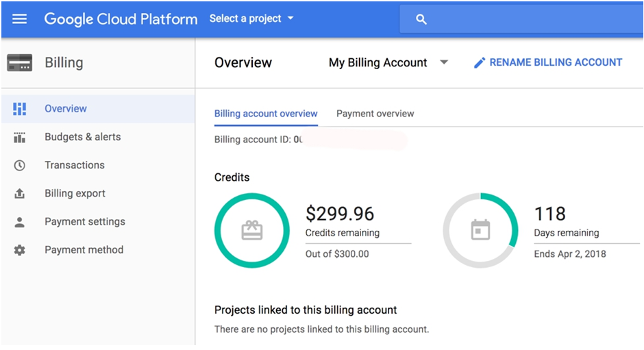Click the days remaining progress ring
This screenshot has width=644, height=350.
(480, 230)
